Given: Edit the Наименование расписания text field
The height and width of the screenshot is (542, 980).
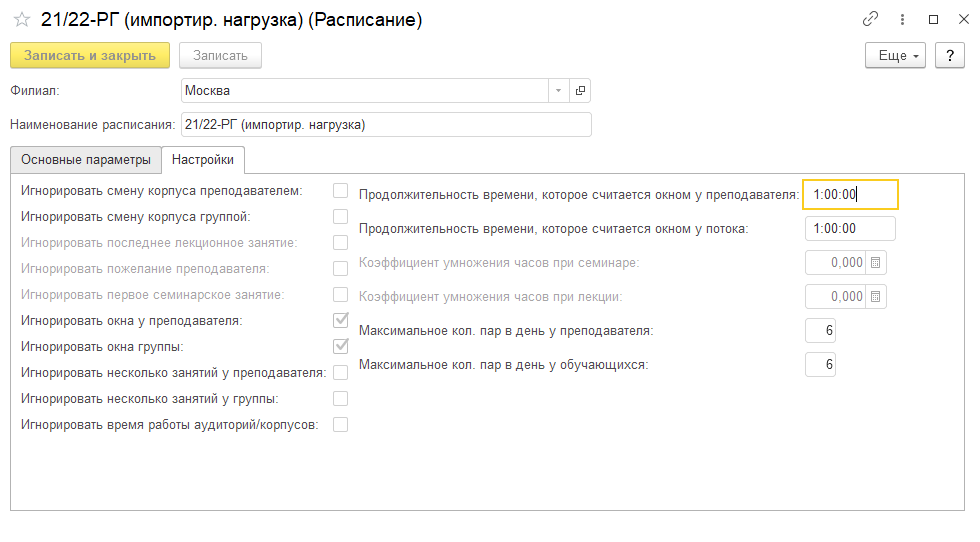Looking at the screenshot, I should coord(386,125).
